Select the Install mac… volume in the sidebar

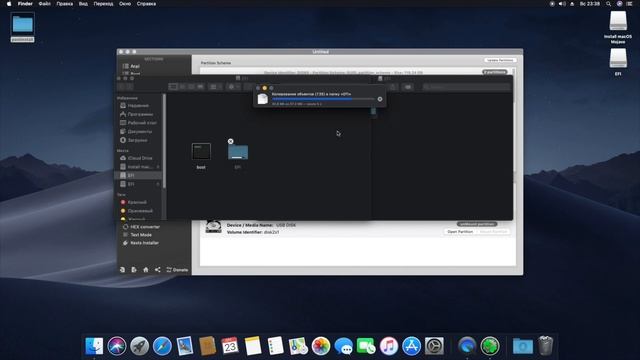click(136, 167)
